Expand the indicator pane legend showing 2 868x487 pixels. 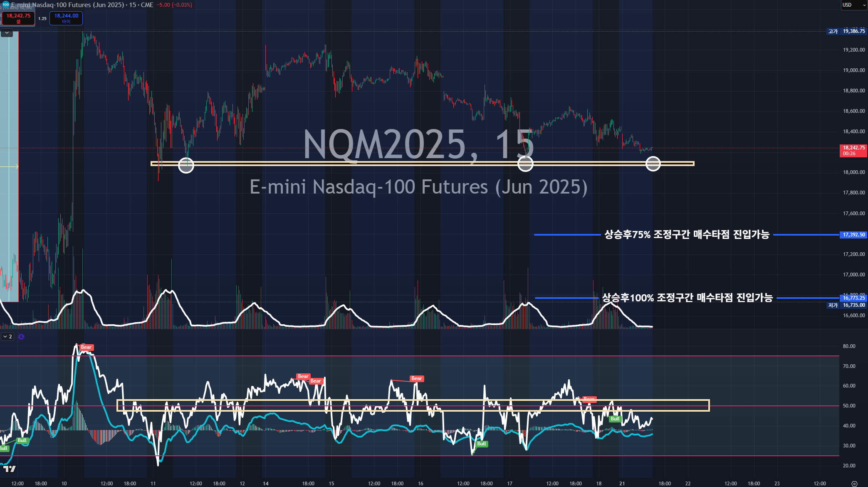tap(7, 336)
